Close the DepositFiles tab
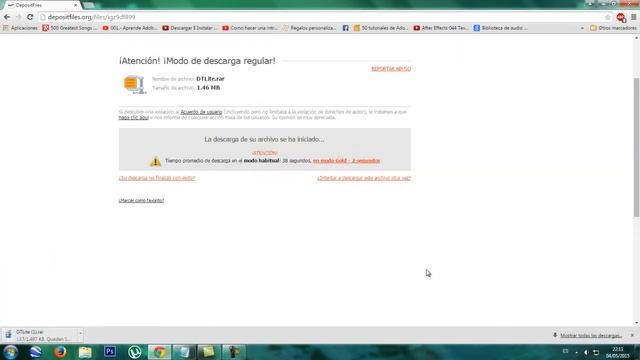 click(76, 5)
